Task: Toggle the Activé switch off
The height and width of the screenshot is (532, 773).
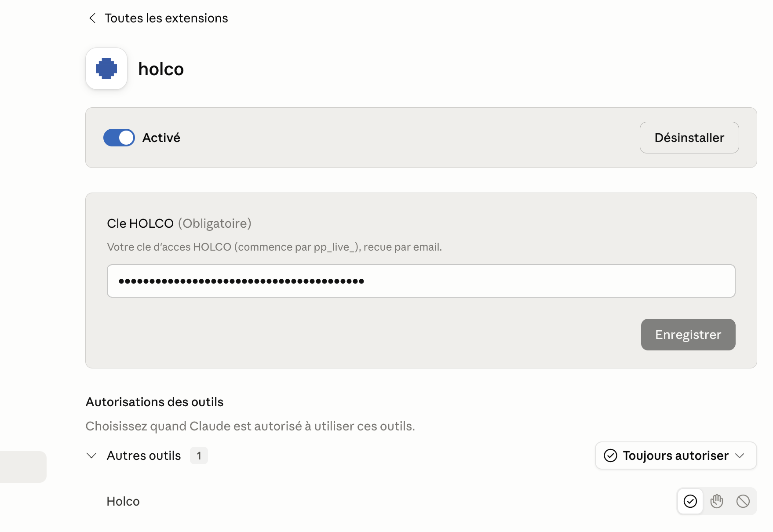Action: click(119, 138)
